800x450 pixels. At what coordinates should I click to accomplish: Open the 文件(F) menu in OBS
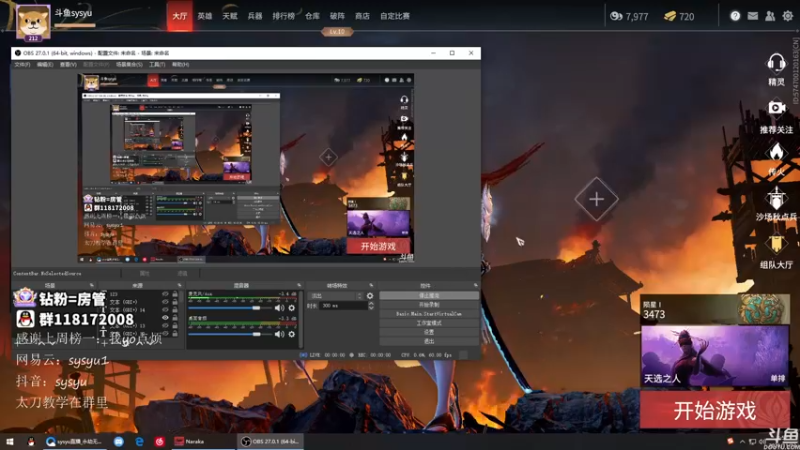point(22,64)
